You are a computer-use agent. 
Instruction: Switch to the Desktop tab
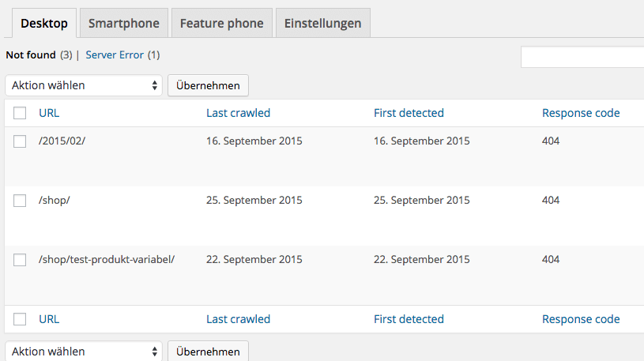point(44,23)
